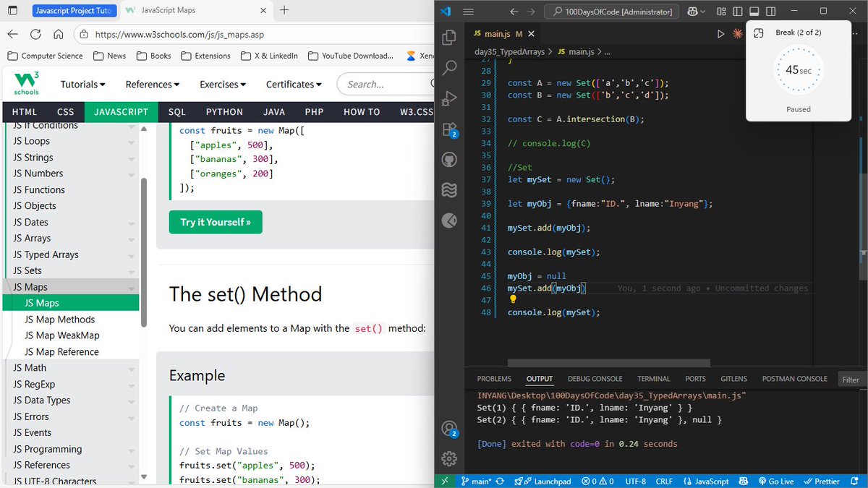Expand the Copilot dropdown arrow in title bar
This screenshot has height=488, width=868.
click(704, 12)
